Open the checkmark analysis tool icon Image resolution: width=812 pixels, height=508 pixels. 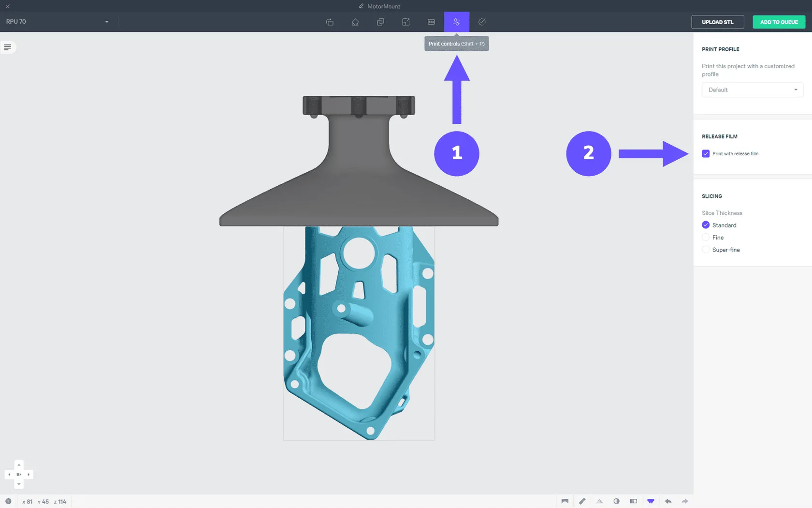point(482,22)
